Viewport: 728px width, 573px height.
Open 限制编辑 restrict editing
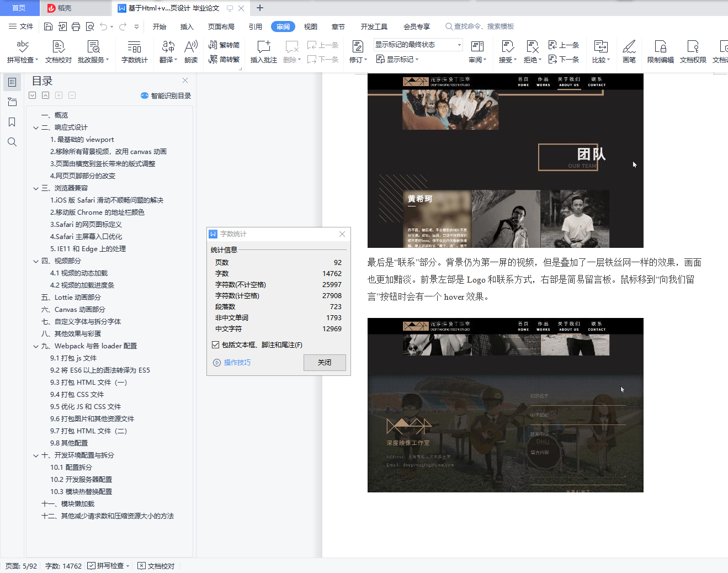point(661,52)
